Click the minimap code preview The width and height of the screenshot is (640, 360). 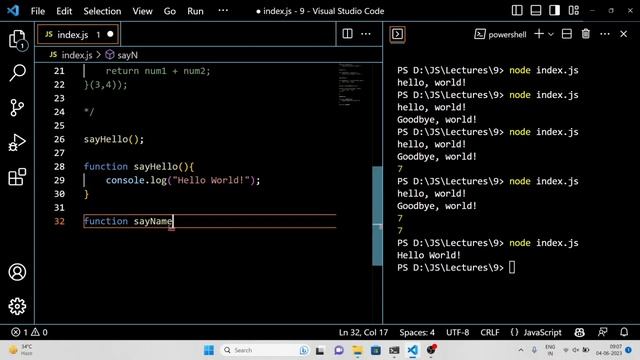tap(350, 84)
